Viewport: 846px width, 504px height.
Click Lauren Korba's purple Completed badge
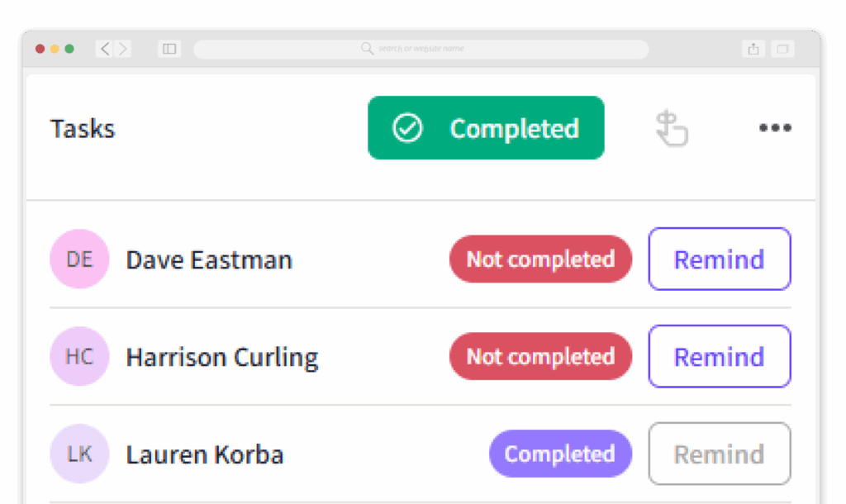pyautogui.click(x=560, y=454)
